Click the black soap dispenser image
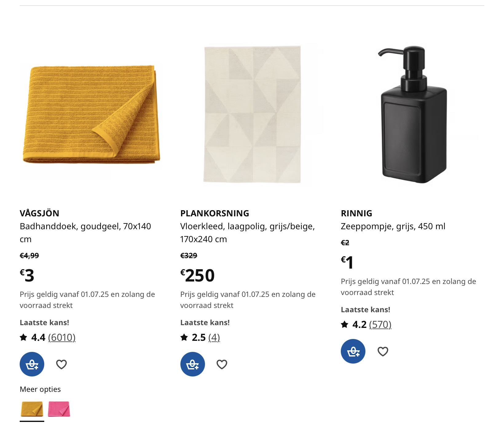Viewport: 504px width, 441px height. pyautogui.click(x=413, y=114)
